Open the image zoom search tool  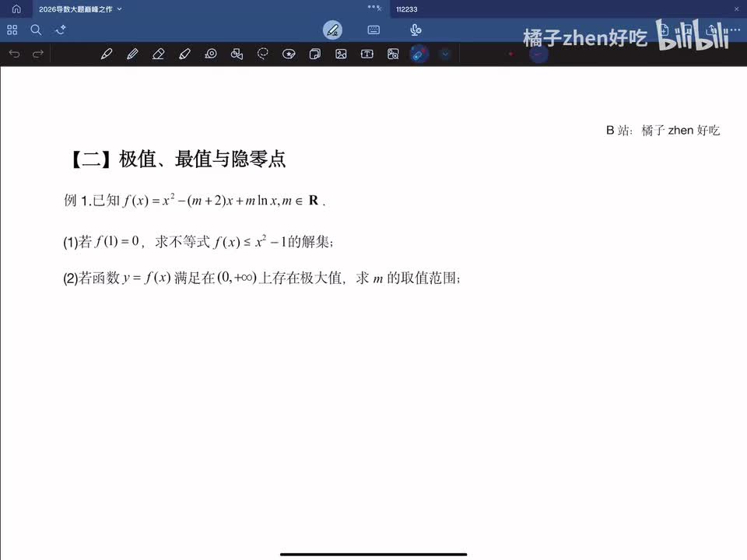click(x=393, y=54)
